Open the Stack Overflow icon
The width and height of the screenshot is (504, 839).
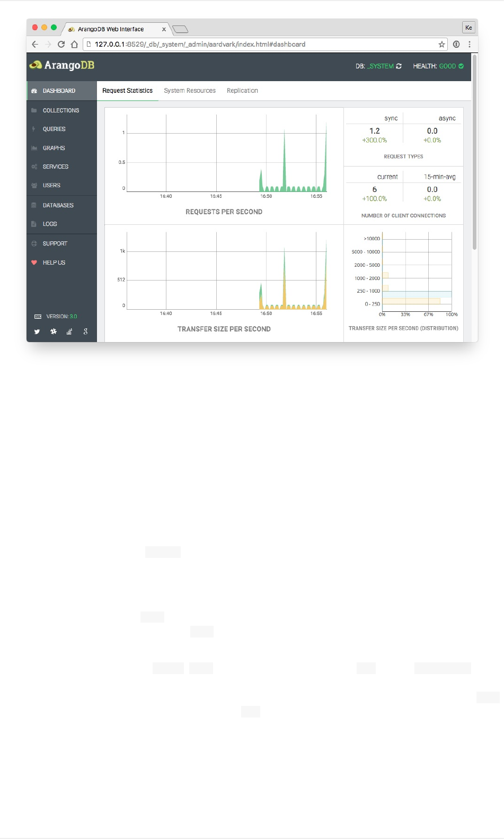69,331
